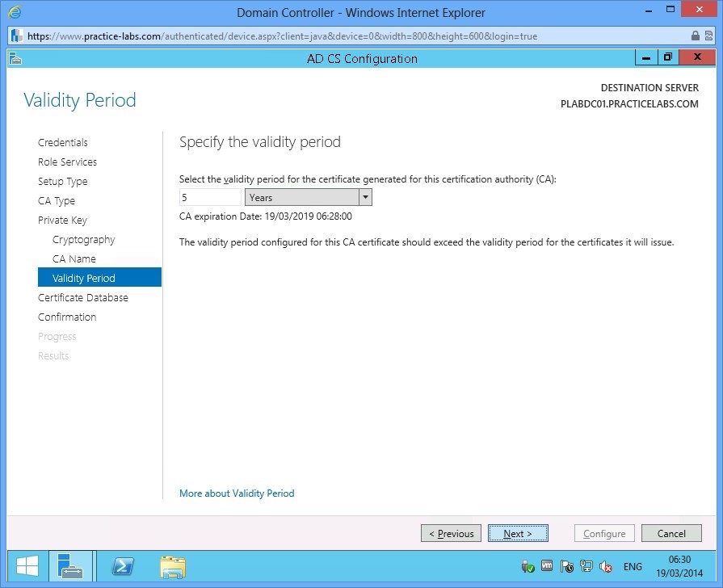
Task: Open VMware Tools from the system tray
Action: point(548,566)
